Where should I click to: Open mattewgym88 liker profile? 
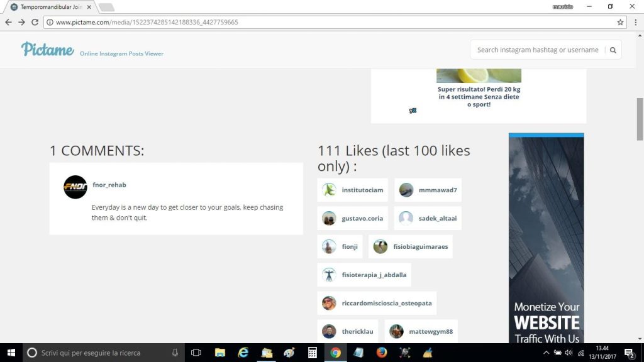click(421, 332)
